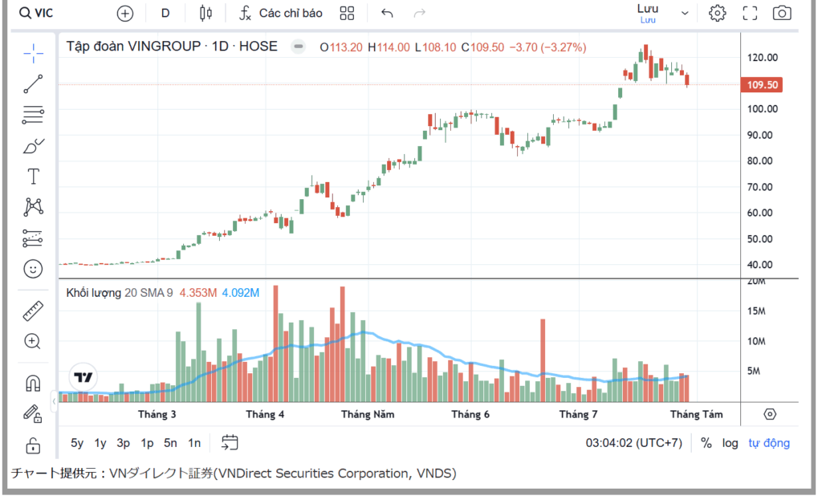Activate the zoom in tool
The height and width of the screenshot is (504, 822).
tap(32, 342)
